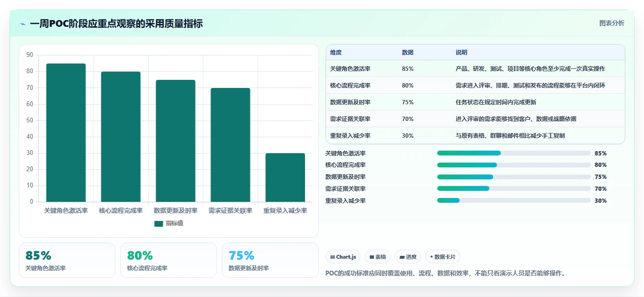Click the description starting 进入评审的需求能够找到
Image resolution: width=644 pixels, height=297 pixels.
(x=516, y=119)
